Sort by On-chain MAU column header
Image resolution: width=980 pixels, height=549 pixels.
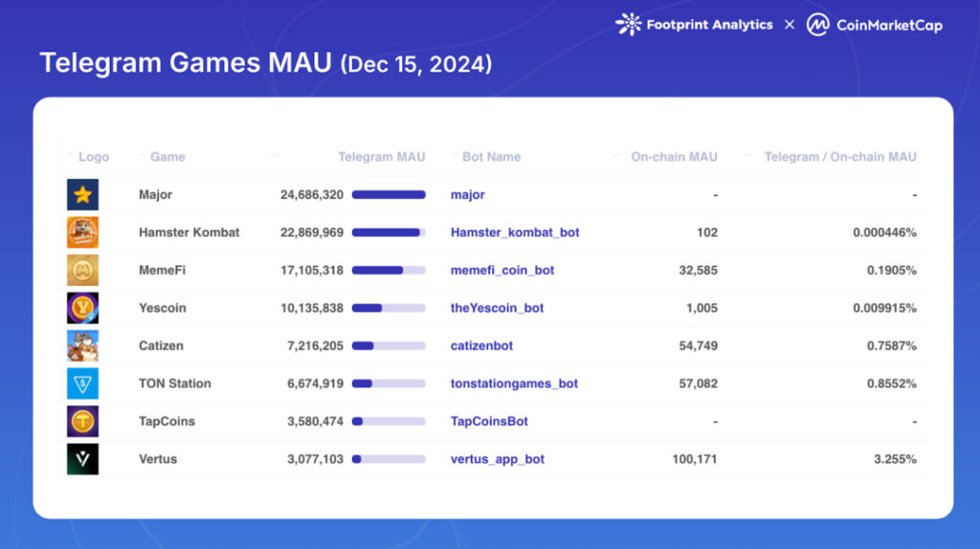[674, 157]
